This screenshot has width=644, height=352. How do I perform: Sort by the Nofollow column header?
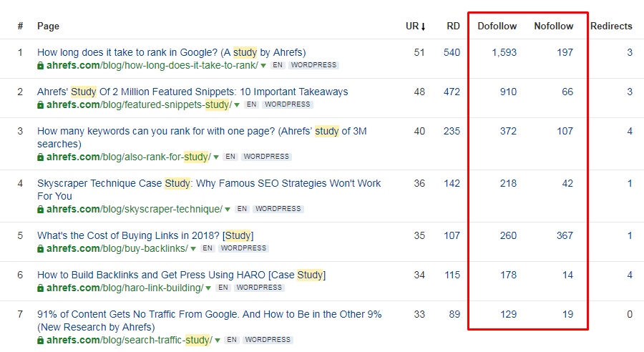pyautogui.click(x=553, y=26)
